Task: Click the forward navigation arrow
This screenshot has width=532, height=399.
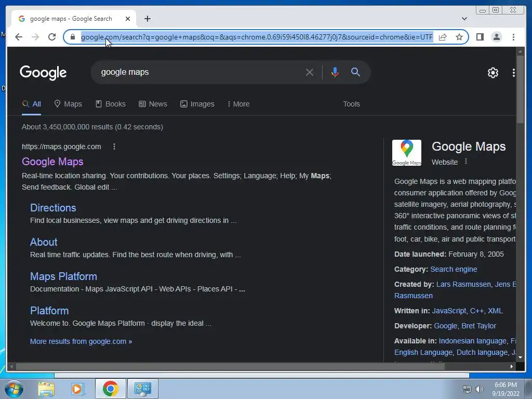Action: coord(35,37)
